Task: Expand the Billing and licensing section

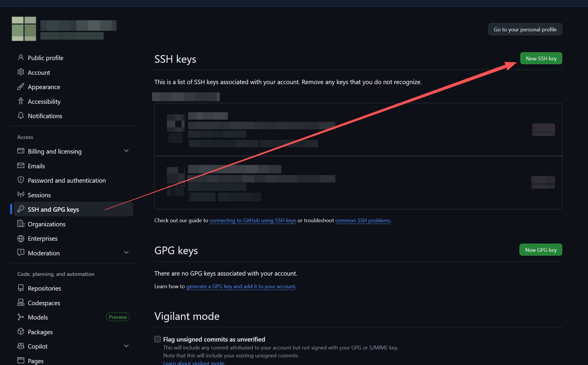Action: 126,150
